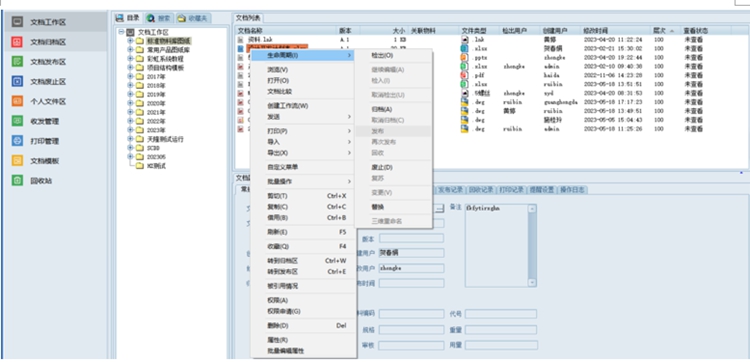Click the root 文档工作区 tree node icon
The image size is (750, 362).
pyautogui.click(x=130, y=32)
